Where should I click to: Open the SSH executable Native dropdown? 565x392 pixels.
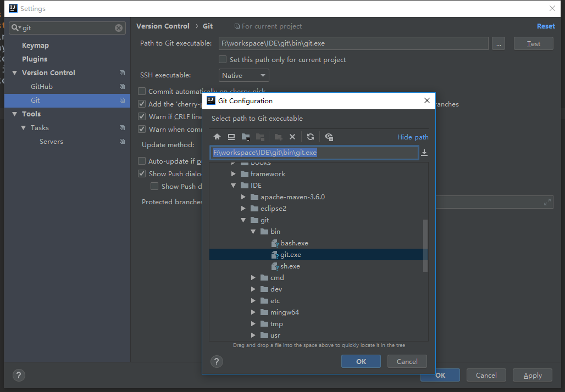pyautogui.click(x=244, y=75)
